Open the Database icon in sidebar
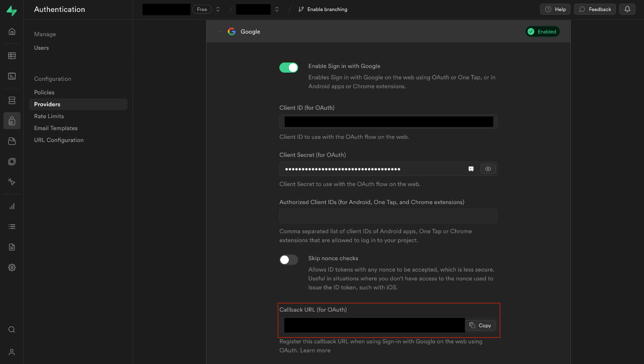The width and height of the screenshot is (644, 364). tap(12, 100)
